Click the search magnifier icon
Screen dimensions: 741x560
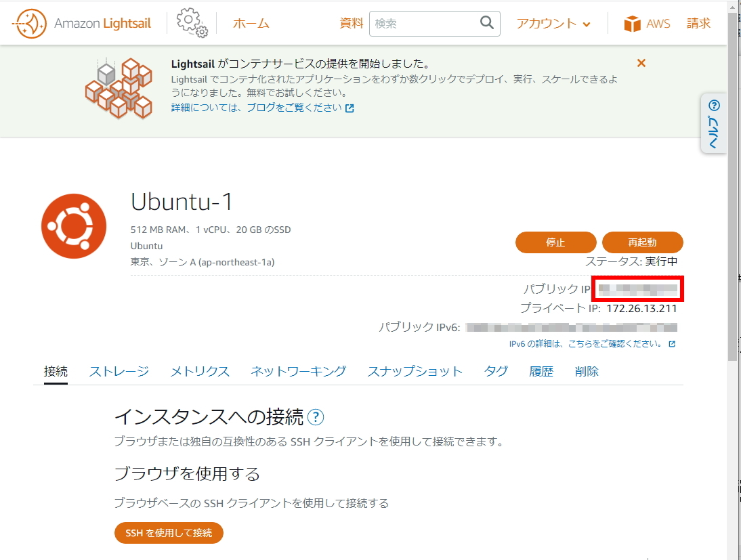click(487, 22)
